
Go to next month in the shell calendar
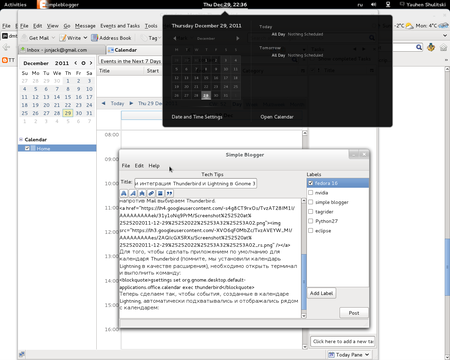point(237,38)
